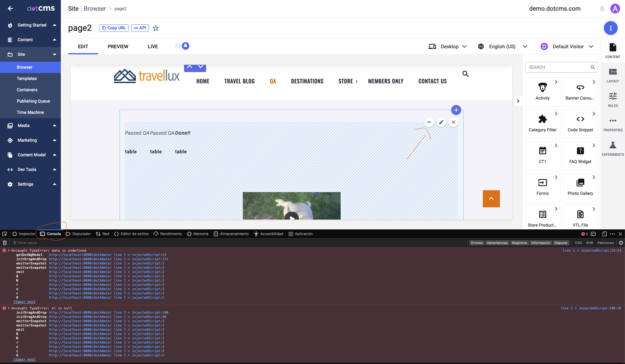Screen dimensions: 625x364
Task: Toggle the page lock switch
Action: [x=182, y=46]
